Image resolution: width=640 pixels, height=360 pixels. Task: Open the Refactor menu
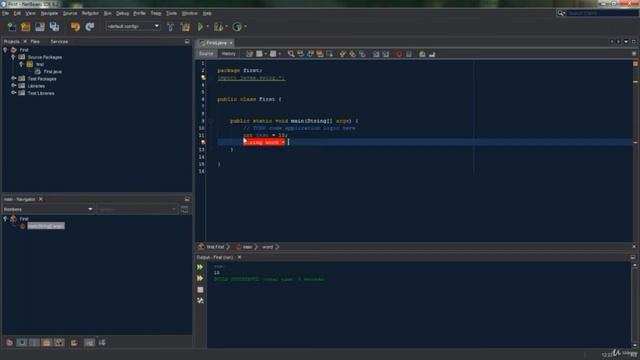[90, 13]
